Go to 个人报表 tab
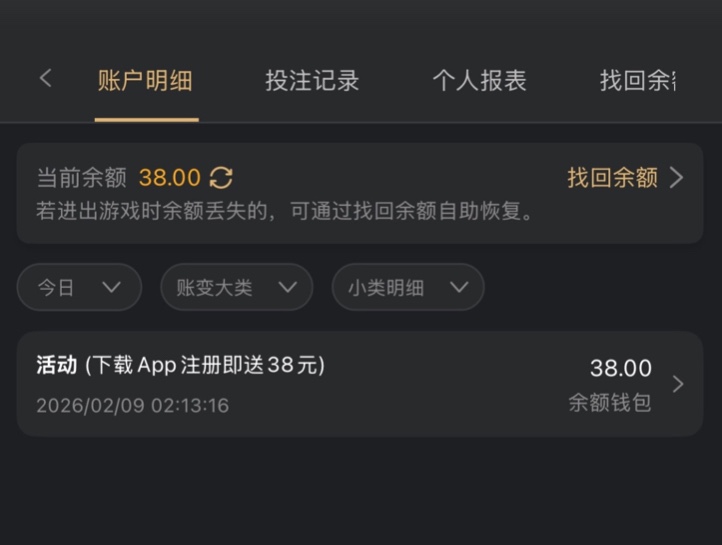The height and width of the screenshot is (545, 722). coord(479,81)
